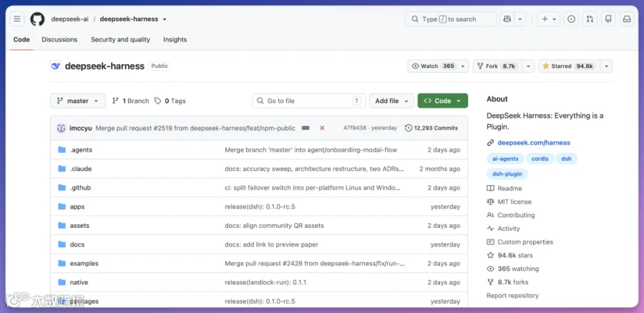
Task: Open the Insights tab
Action: (x=175, y=40)
